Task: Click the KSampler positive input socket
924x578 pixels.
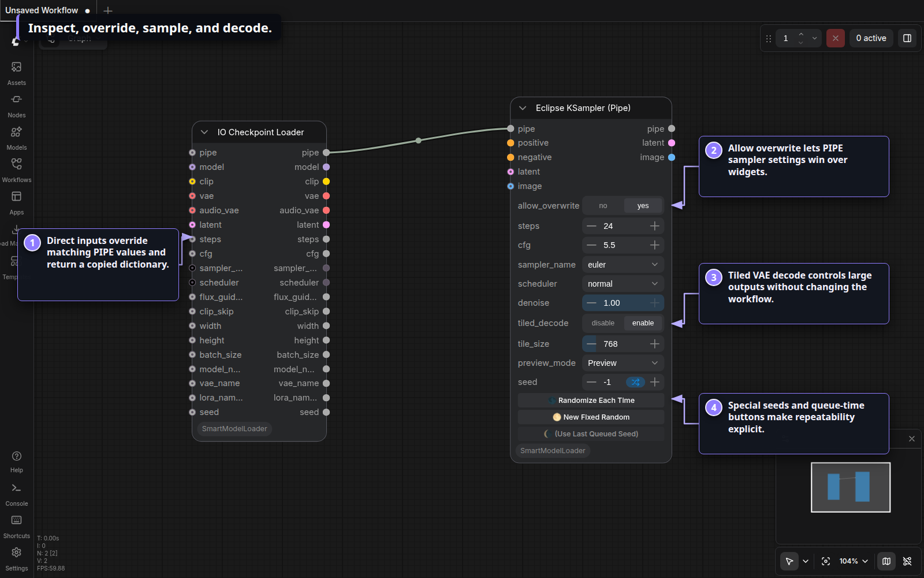Action: coord(511,143)
